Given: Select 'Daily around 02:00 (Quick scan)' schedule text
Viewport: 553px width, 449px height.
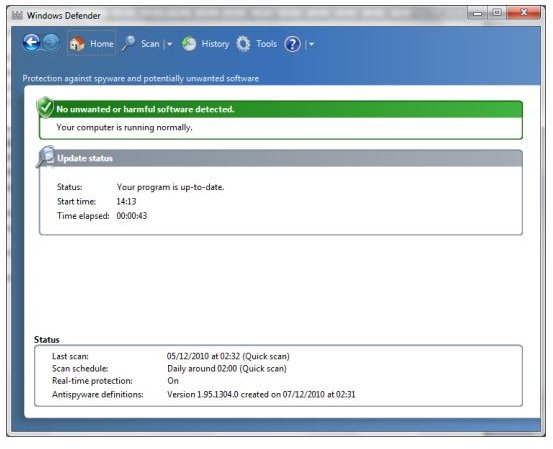Looking at the screenshot, I should click(227, 369).
